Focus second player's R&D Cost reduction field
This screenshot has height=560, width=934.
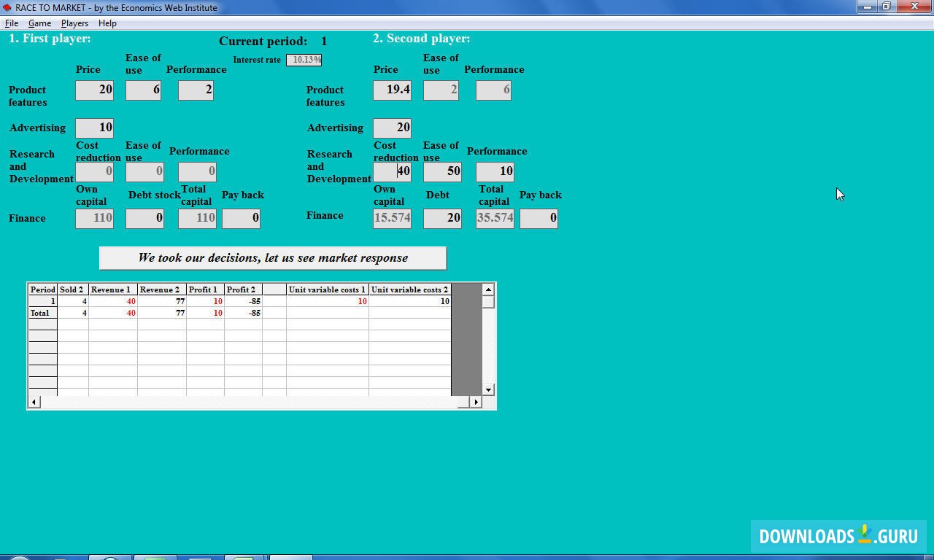tap(392, 171)
